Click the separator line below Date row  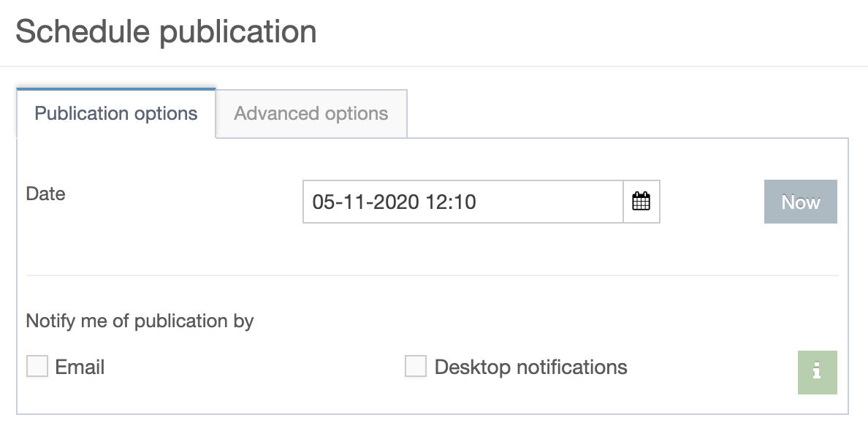click(x=433, y=275)
